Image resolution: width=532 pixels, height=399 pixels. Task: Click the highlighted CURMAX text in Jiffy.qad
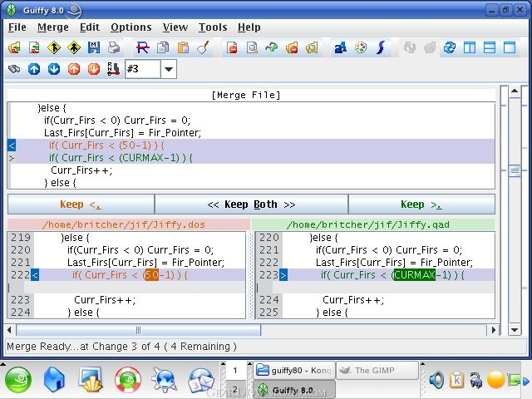pyautogui.click(x=414, y=275)
